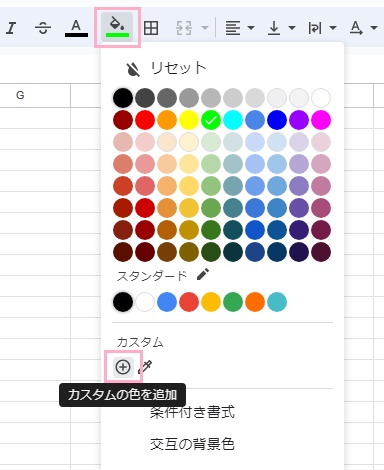Expand text rotation dropdown arrow

[374, 28]
